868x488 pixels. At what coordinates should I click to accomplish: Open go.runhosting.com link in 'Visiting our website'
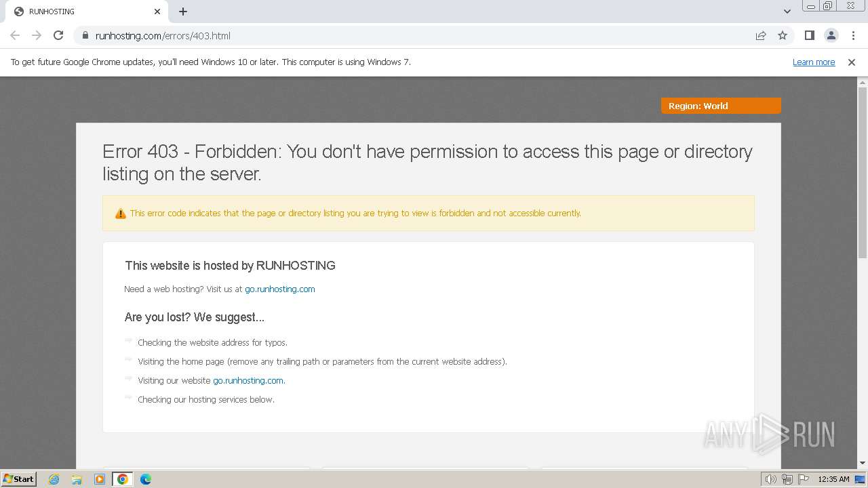(x=248, y=380)
